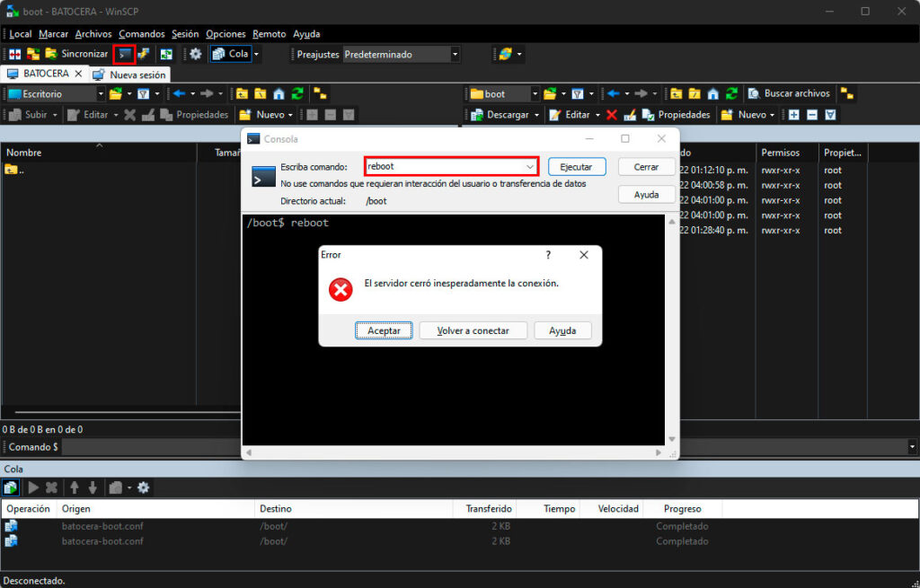Screen dimensions: 920x588
Task: Click the compare directories icon
Action: tap(15, 54)
